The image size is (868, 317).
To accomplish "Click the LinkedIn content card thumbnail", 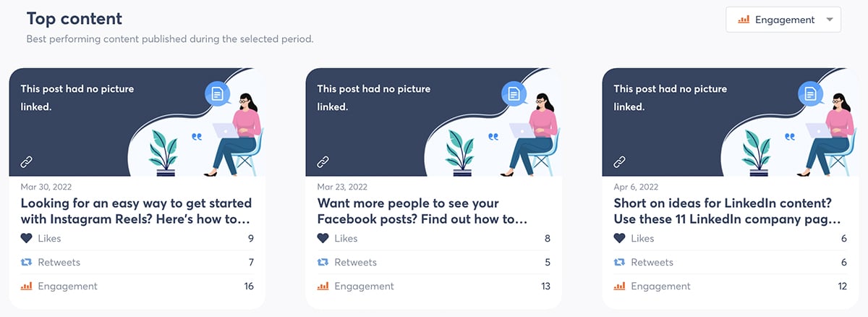I will 730,122.
